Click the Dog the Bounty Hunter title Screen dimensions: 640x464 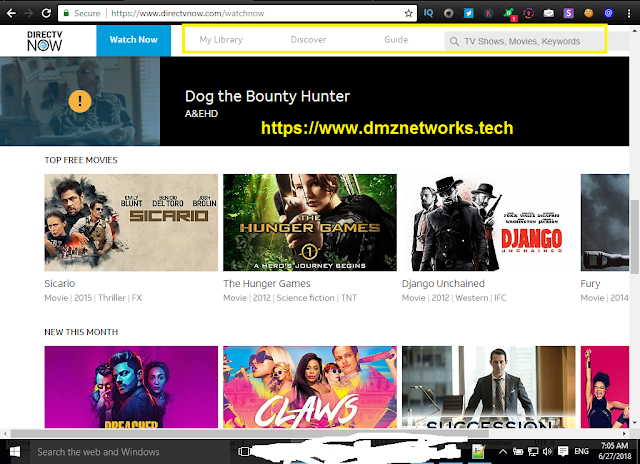(x=267, y=96)
